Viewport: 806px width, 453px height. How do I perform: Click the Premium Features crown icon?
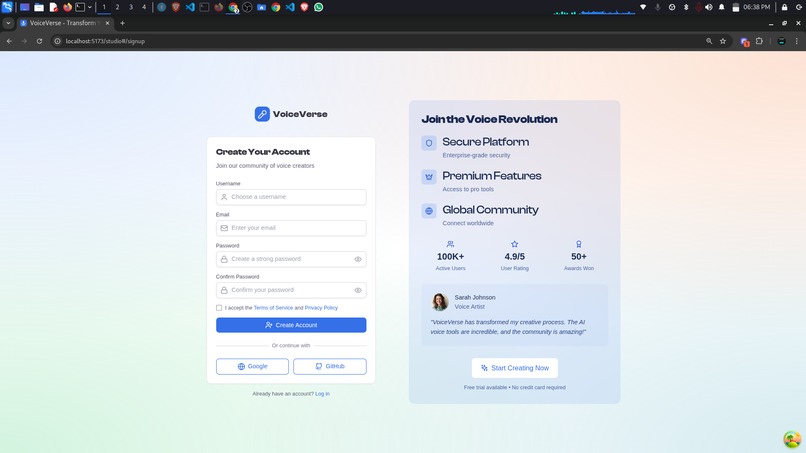coord(429,177)
